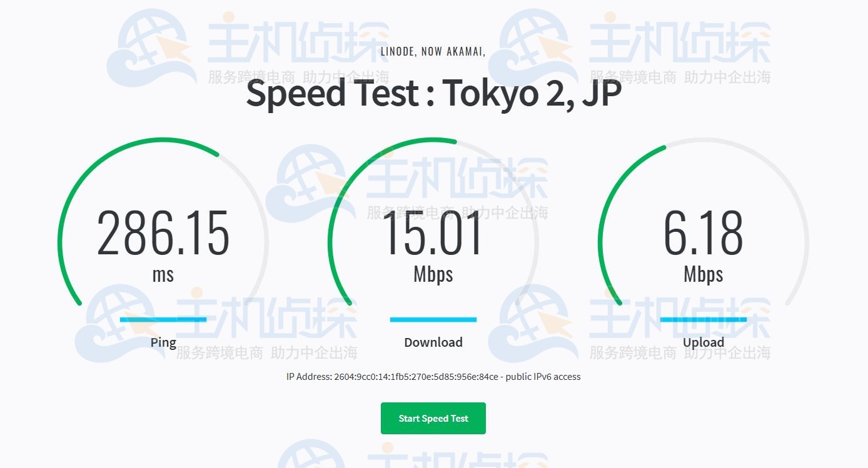Select the Download label
This screenshot has height=468, width=868.
click(433, 342)
